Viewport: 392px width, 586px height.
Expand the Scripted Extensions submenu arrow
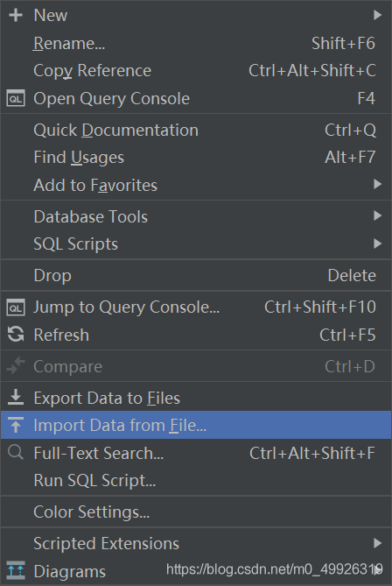(377, 543)
